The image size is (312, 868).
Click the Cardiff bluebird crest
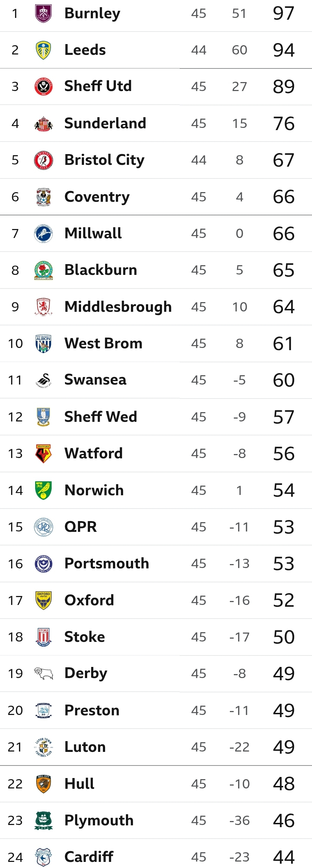pos(43,857)
